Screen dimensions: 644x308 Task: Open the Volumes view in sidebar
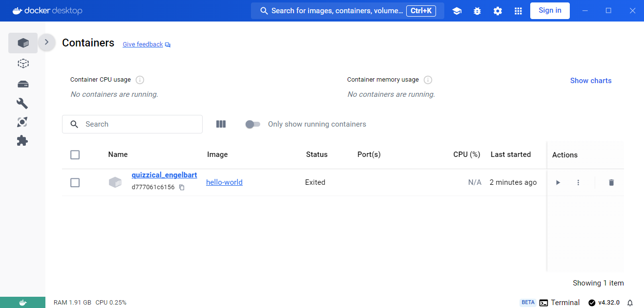point(23,84)
